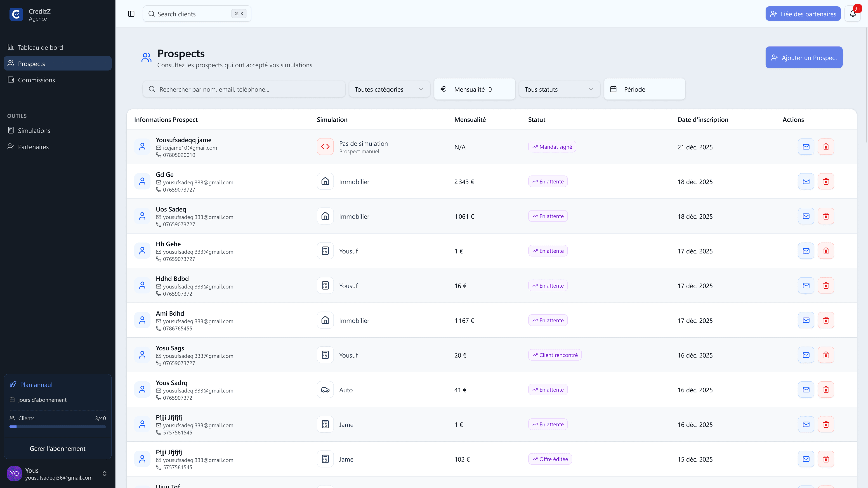Change En attente status for Yous Sadrq
The image size is (868, 488).
point(548,390)
